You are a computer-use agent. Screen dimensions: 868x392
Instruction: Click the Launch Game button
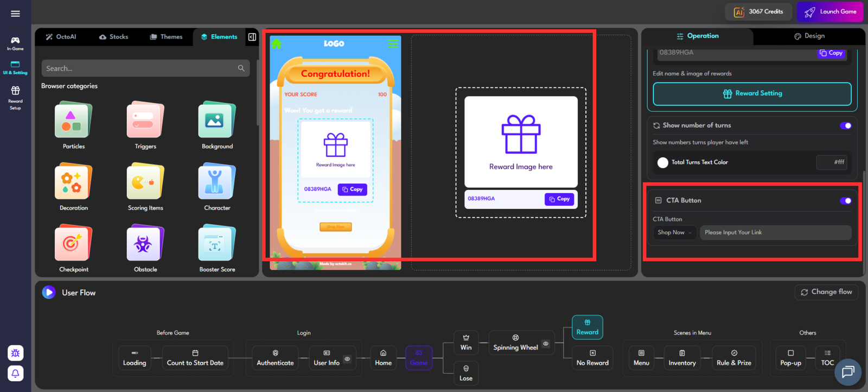point(830,12)
